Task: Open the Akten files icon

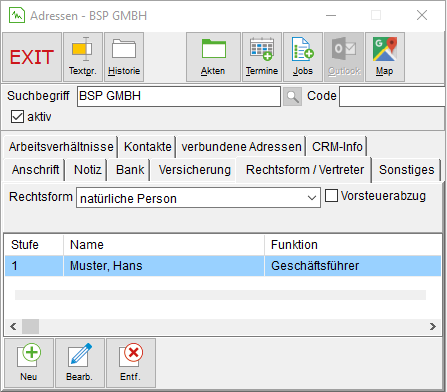Action: [213, 57]
